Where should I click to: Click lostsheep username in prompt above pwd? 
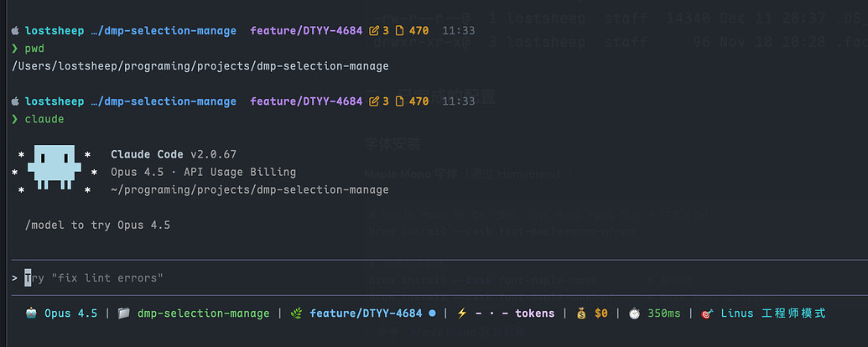click(55, 30)
